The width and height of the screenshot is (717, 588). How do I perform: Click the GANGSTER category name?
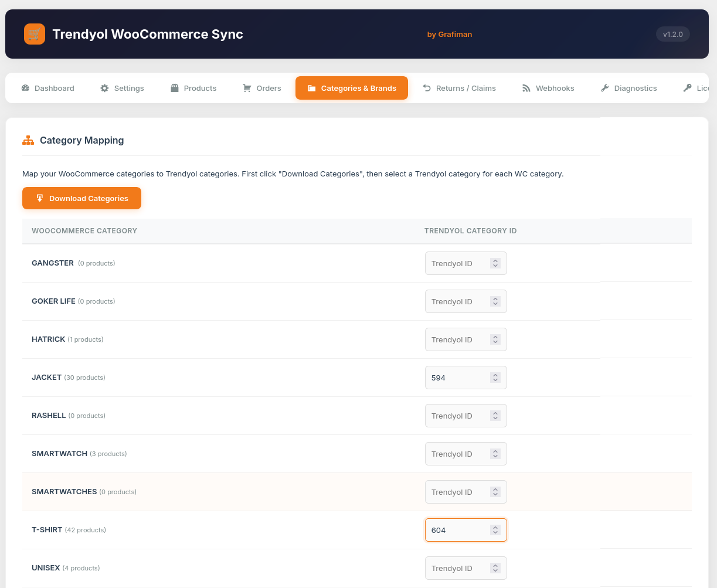click(53, 263)
